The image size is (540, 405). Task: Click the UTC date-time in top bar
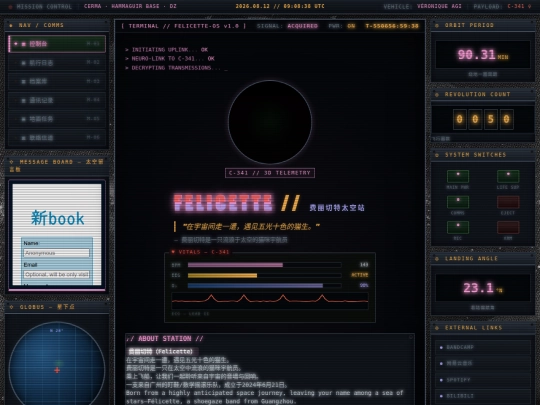pos(280,6)
